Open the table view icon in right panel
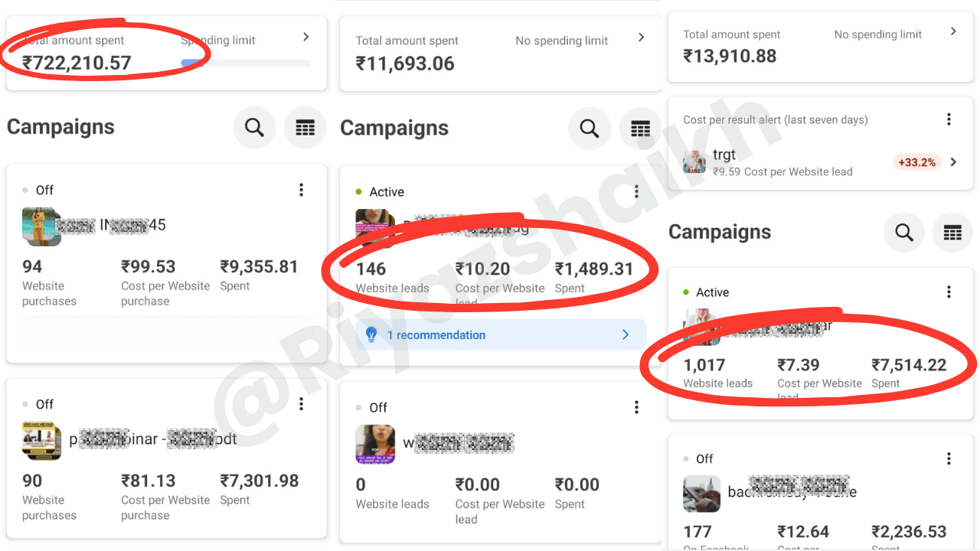The width and height of the screenshot is (980, 551). point(952,233)
